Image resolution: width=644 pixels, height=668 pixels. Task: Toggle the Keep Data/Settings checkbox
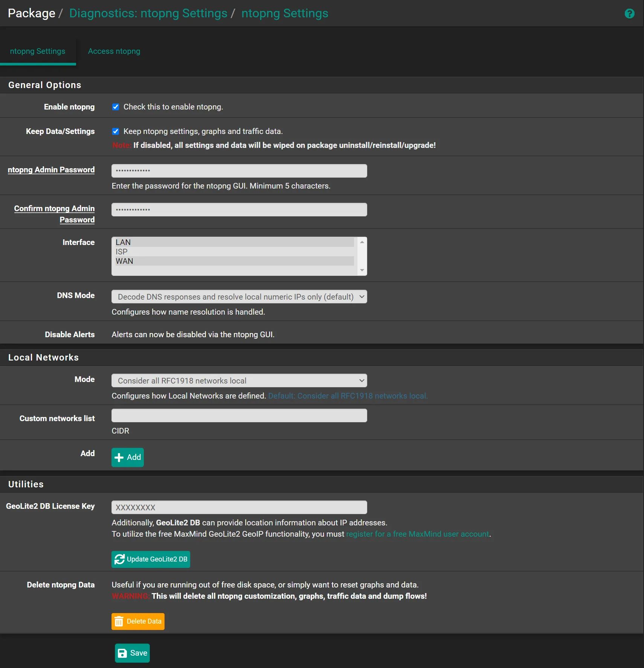[x=116, y=131]
